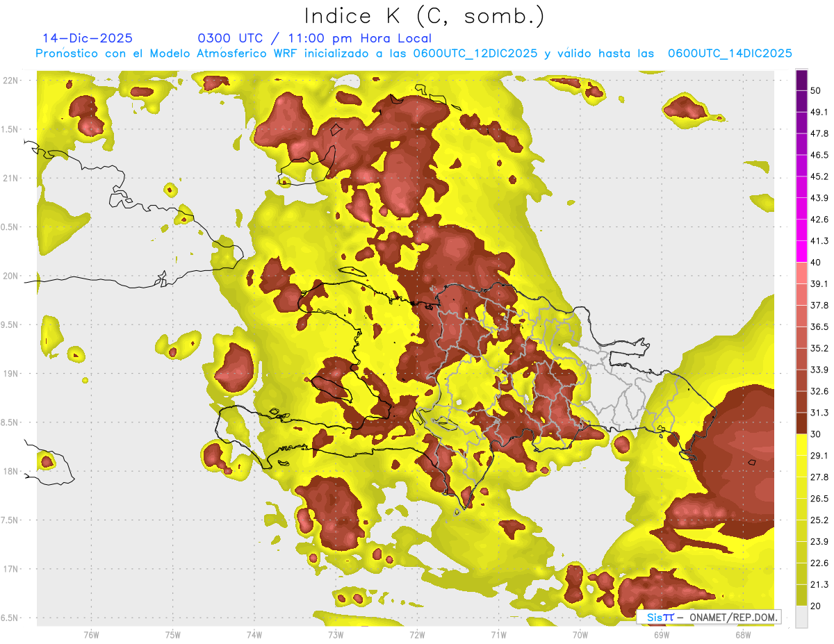Viewport: 834px width, 644px height.
Task: Click the '71W' longitude label
Action: 498,635
